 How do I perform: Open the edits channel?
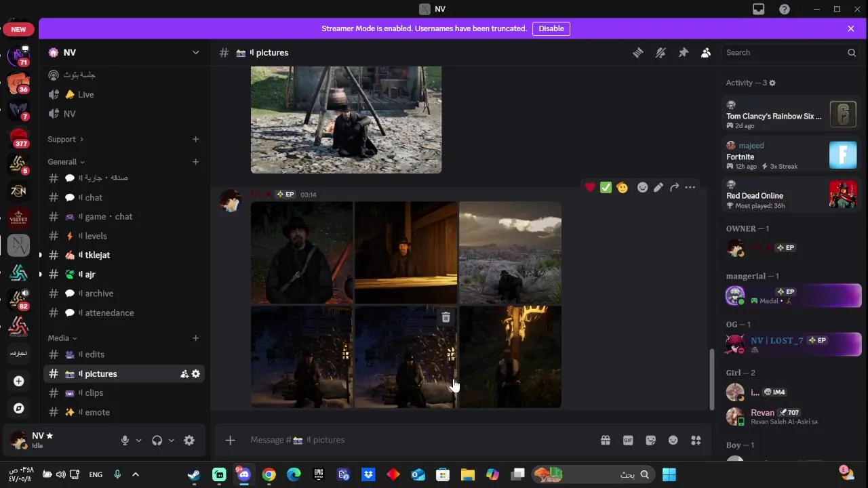coord(125,354)
